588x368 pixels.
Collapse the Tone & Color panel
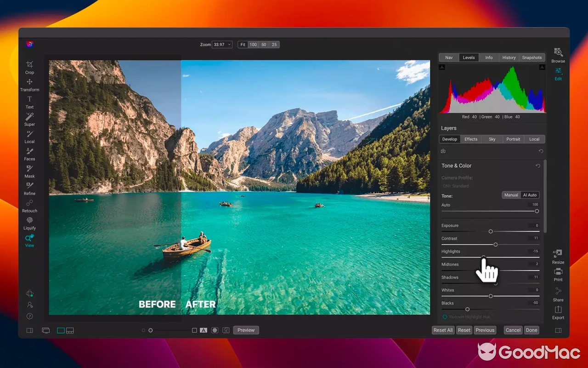(456, 166)
